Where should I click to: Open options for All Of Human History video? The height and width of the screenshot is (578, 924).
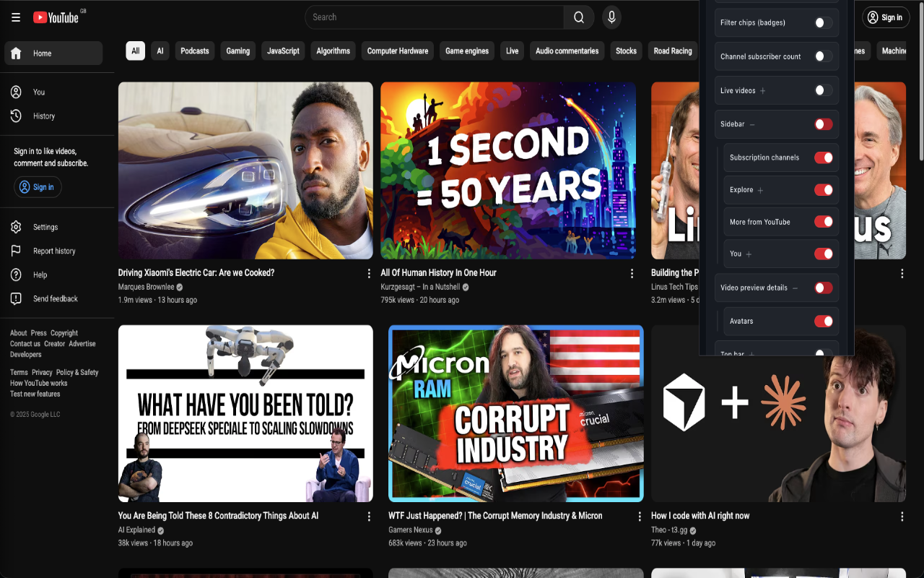(x=632, y=274)
